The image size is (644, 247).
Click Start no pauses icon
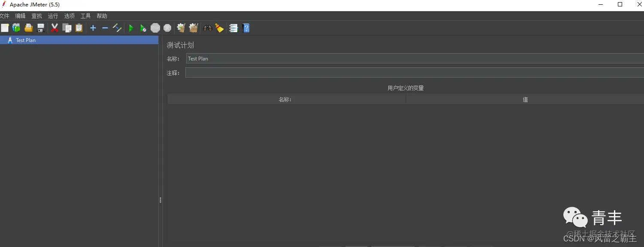(x=143, y=28)
